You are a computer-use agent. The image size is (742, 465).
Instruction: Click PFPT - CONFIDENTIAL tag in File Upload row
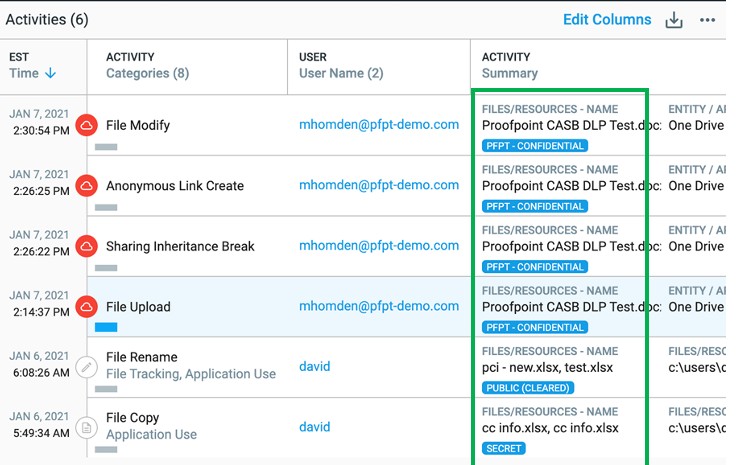pyautogui.click(x=535, y=327)
